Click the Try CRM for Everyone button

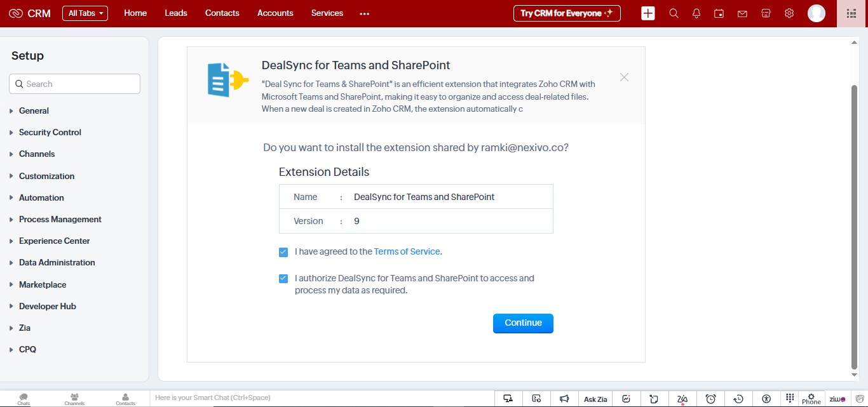(x=567, y=13)
